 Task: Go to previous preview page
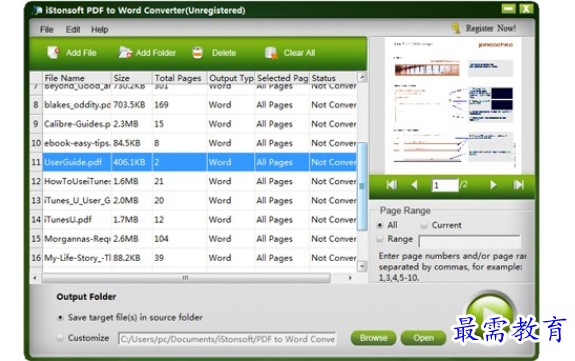[414, 185]
